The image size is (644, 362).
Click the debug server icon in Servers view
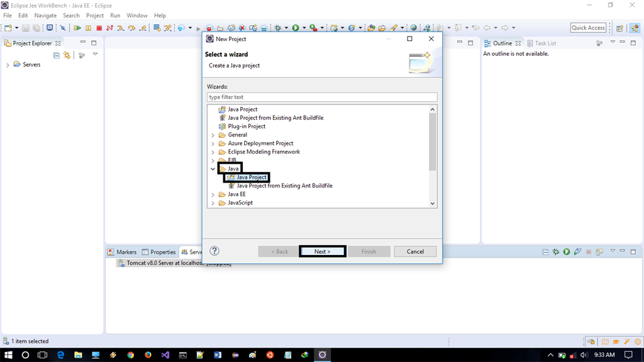tap(556, 251)
